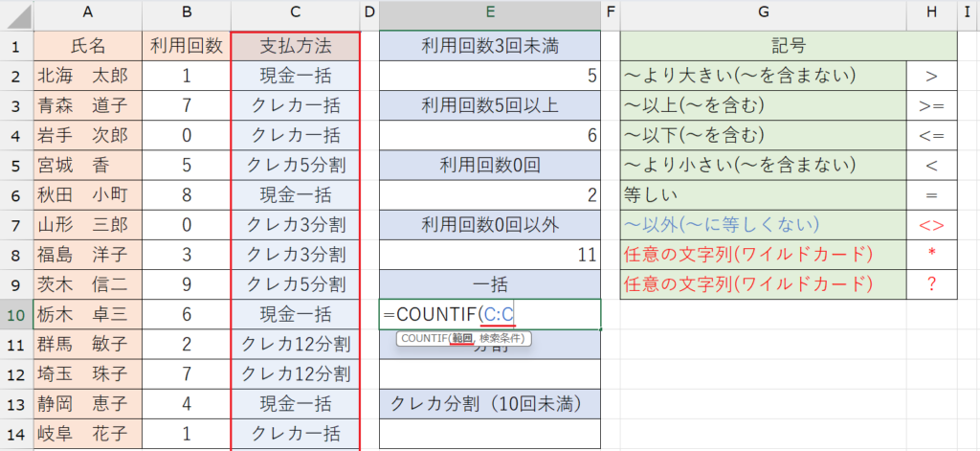This screenshot has width=980, height=451.
Task: Select cell 茨木 信二
Action: coord(87,284)
